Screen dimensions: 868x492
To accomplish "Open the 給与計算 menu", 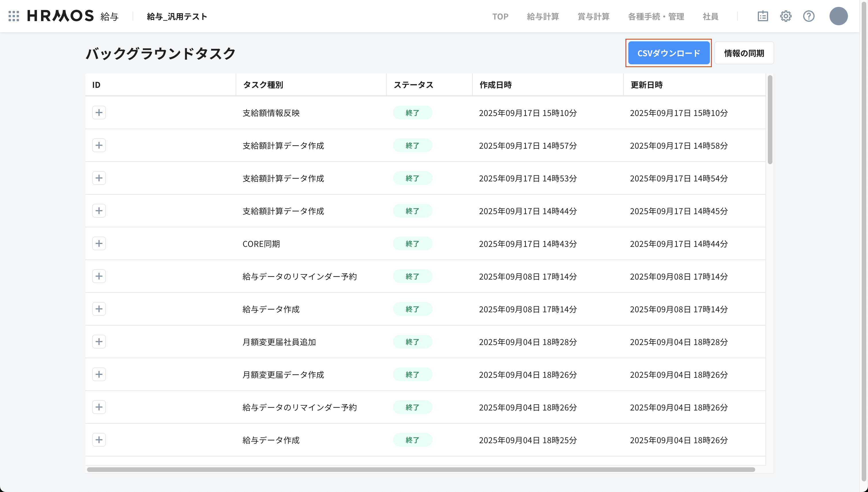I will pyautogui.click(x=542, y=16).
